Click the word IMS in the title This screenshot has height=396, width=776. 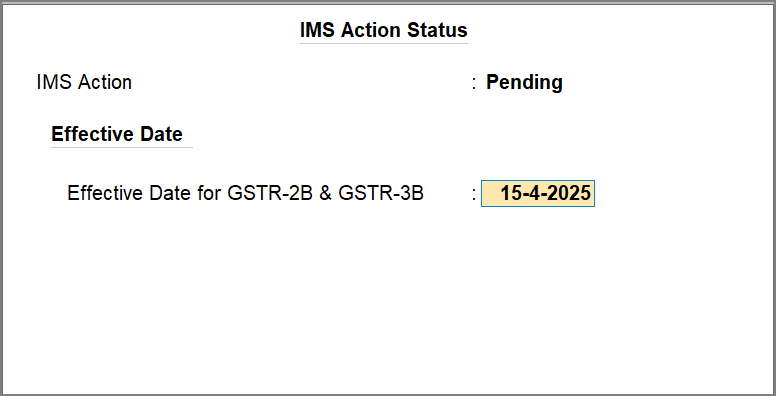pos(318,30)
